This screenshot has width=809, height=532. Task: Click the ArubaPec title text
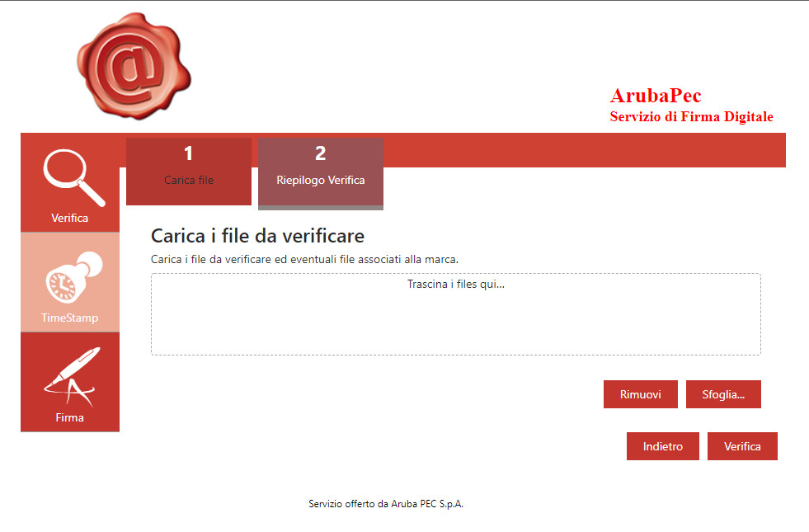click(656, 96)
